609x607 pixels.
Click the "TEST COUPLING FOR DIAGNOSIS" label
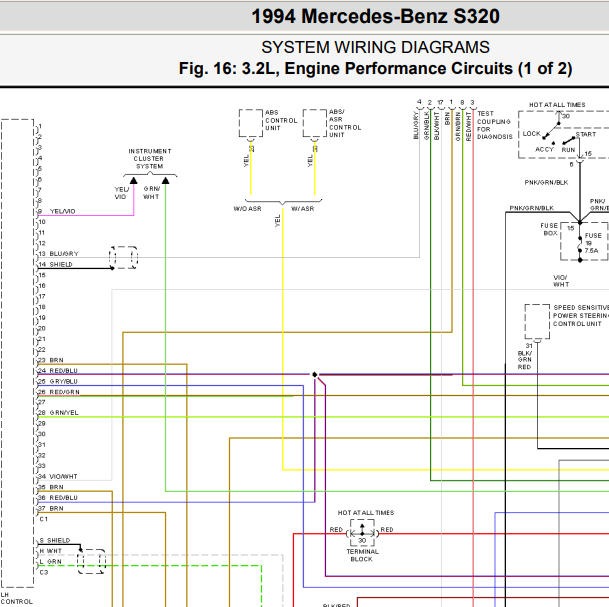point(494,125)
